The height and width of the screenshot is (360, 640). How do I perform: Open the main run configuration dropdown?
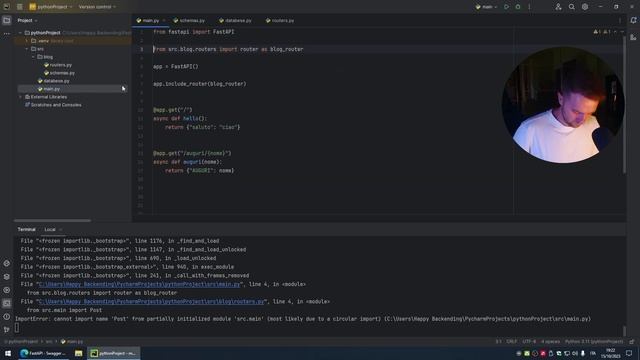[487, 7]
